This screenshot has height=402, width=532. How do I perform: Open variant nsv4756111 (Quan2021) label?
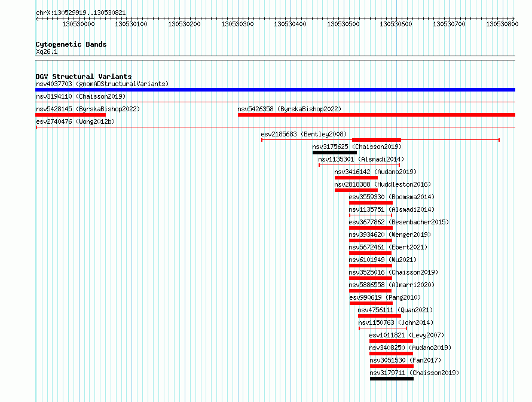[x=395, y=310]
